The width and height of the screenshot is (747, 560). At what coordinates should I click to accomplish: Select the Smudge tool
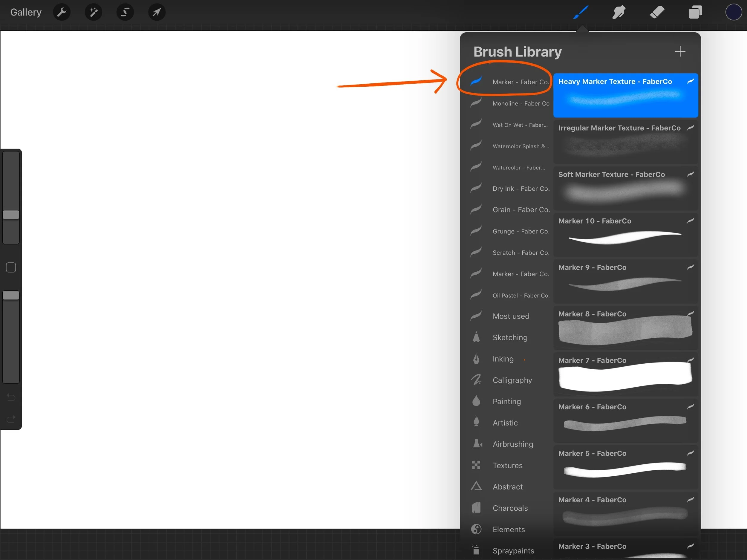coord(619,13)
